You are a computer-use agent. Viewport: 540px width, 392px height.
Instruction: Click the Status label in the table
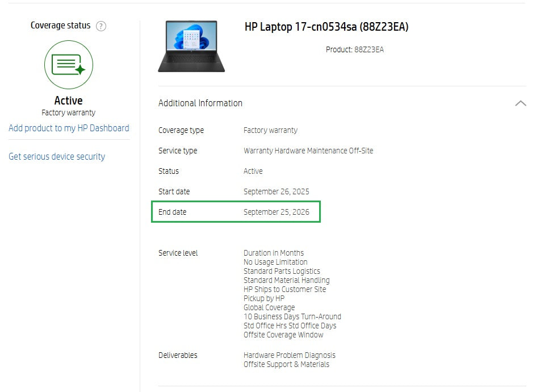[x=169, y=171]
